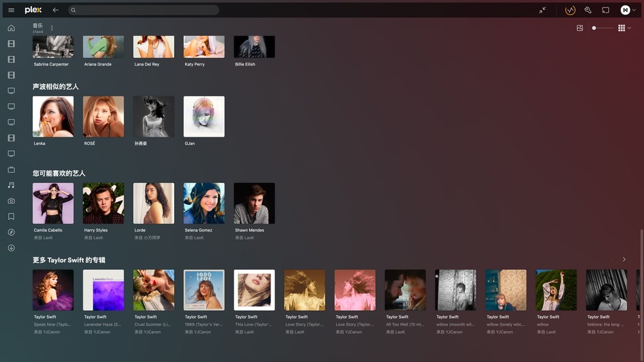This screenshot has height=362, width=644.
Task: Click the 您可能喜欢的艺人 section heading
Action: click(59, 173)
